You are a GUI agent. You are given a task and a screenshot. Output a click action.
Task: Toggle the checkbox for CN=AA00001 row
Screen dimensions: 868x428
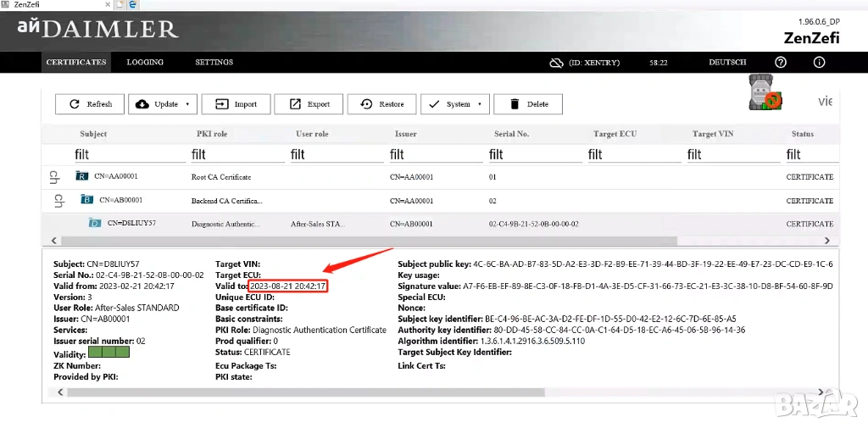(55, 177)
